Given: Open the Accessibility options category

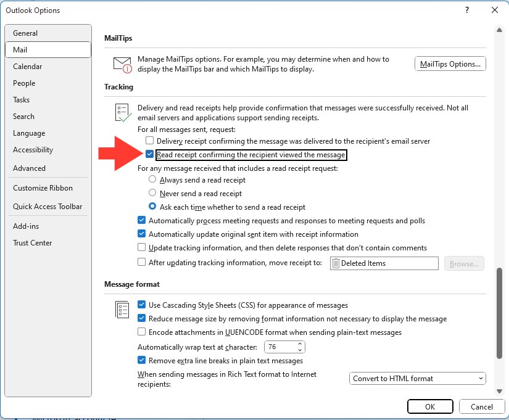Looking at the screenshot, I should (x=48, y=150).
